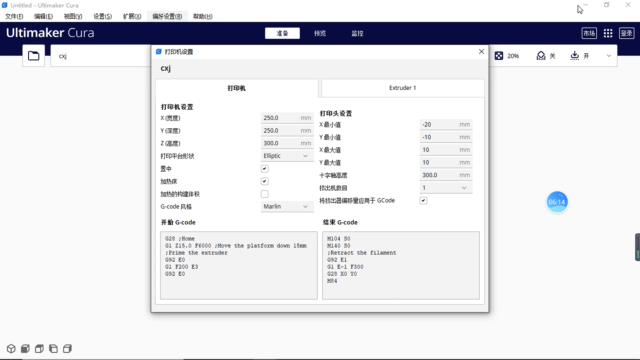Open the Preferences menu
The image size is (640, 360).
click(167, 16)
